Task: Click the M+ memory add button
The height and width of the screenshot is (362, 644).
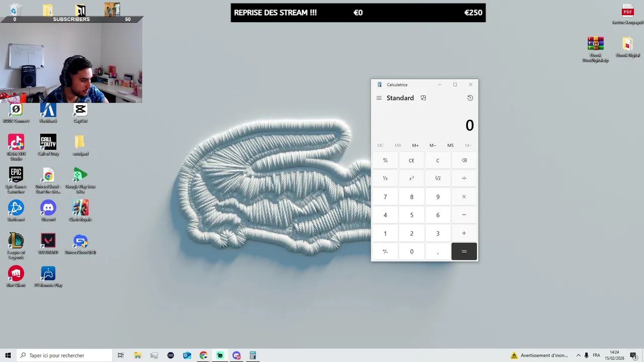Action: (415, 145)
